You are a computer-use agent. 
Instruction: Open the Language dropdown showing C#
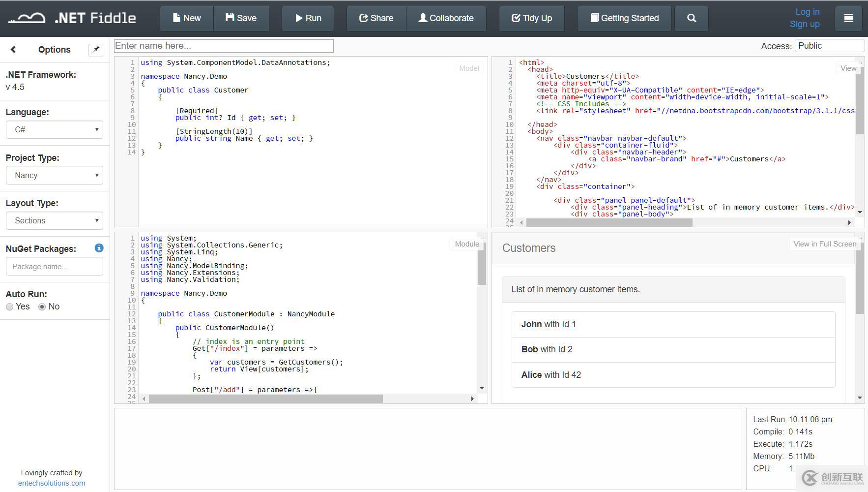55,130
